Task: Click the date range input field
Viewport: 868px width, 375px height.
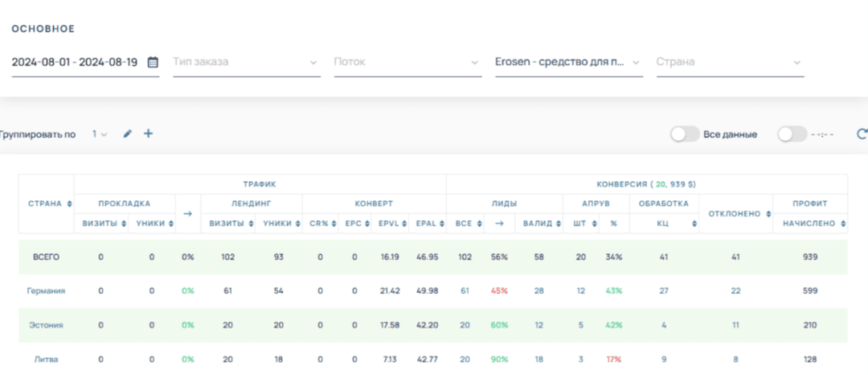Action: click(75, 62)
